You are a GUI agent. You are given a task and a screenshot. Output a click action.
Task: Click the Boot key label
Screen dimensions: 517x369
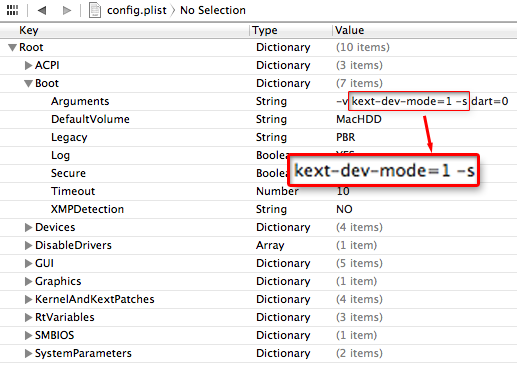tap(47, 83)
